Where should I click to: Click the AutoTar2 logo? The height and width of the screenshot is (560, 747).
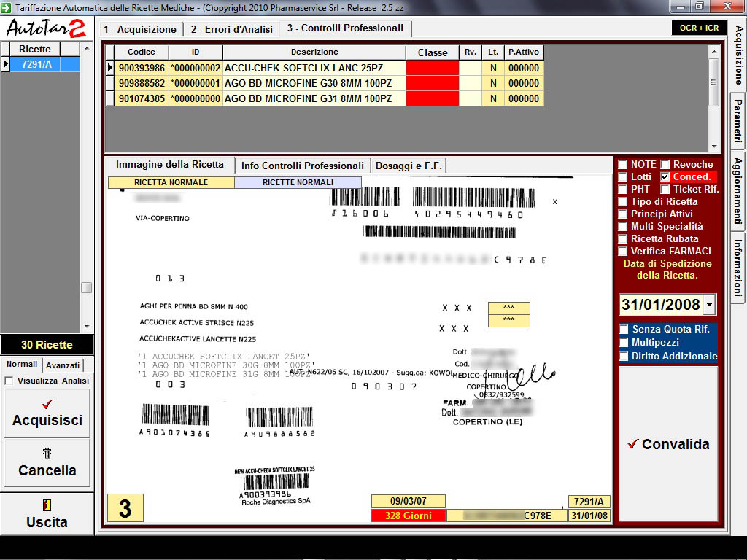click(47, 28)
